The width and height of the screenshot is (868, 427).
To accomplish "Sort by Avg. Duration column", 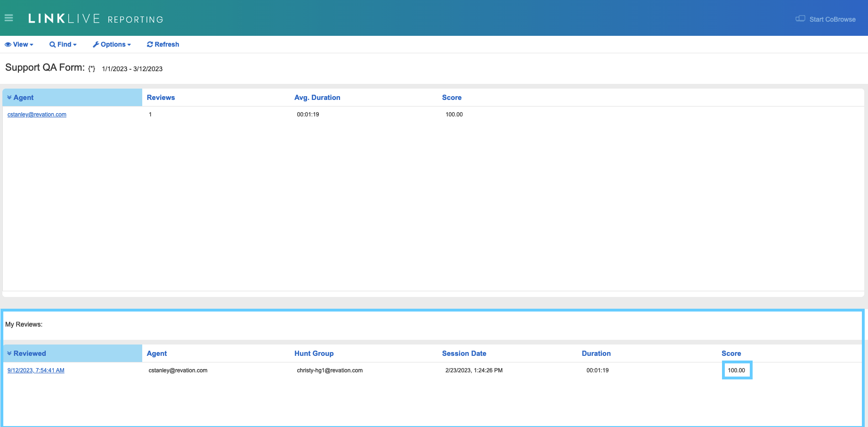I will click(317, 98).
